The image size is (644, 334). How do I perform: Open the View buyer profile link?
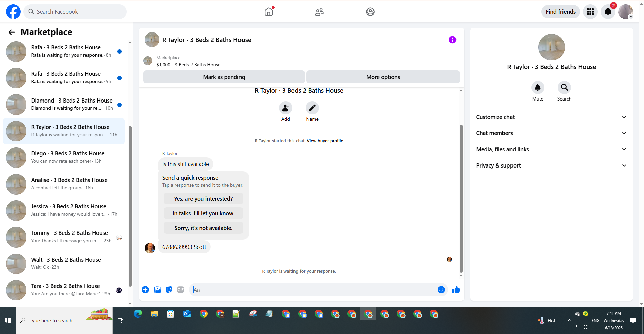pos(325,141)
